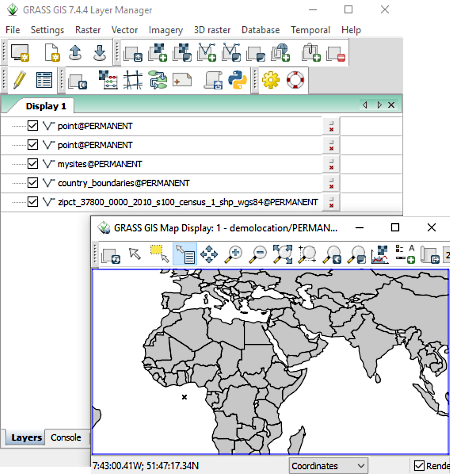Viewport: 450px width, 474px height.
Task: Toggle the country_boundaries@PERMANENT layer checkbox
Action: tap(33, 183)
